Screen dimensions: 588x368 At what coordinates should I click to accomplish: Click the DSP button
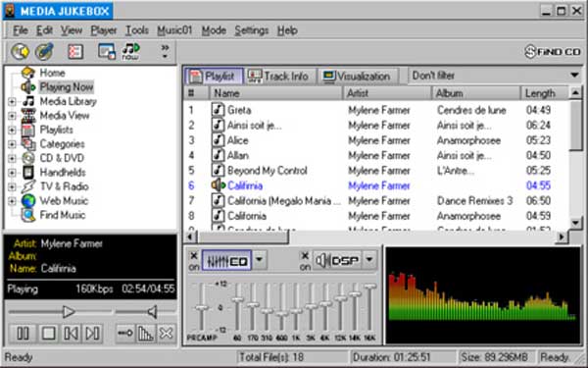337,261
